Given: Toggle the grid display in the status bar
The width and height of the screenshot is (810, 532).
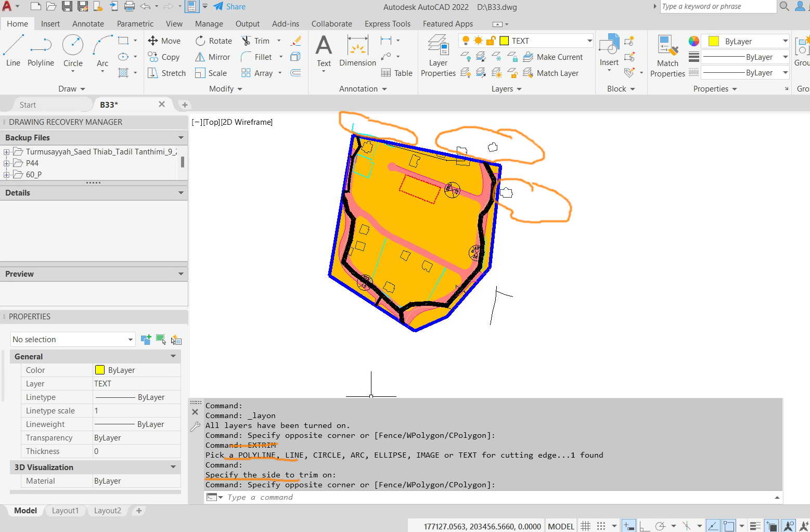Looking at the screenshot, I should 585,526.
